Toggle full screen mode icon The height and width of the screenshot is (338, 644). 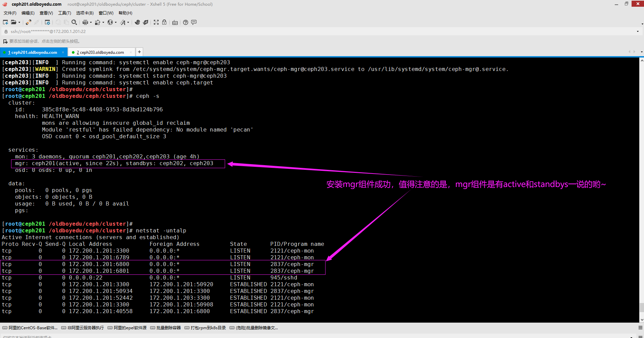tap(156, 22)
